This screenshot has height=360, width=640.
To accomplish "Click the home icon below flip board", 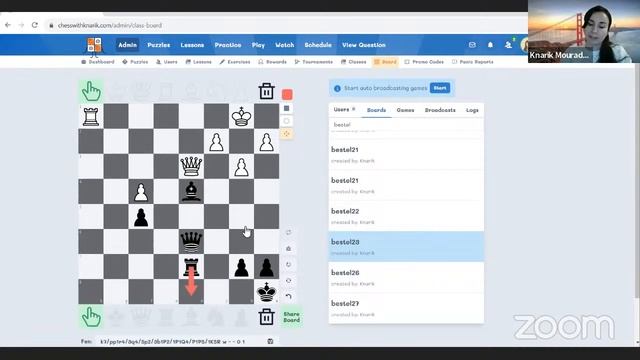I will pyautogui.click(x=289, y=249).
